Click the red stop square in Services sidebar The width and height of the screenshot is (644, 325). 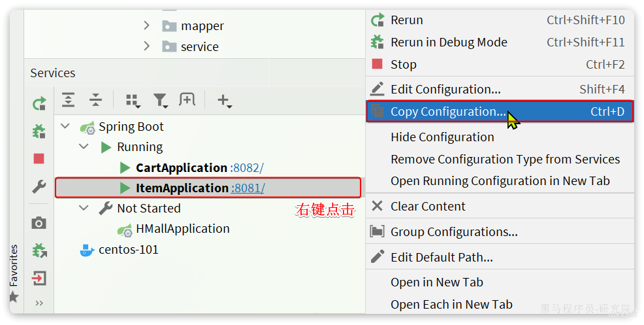point(39,159)
